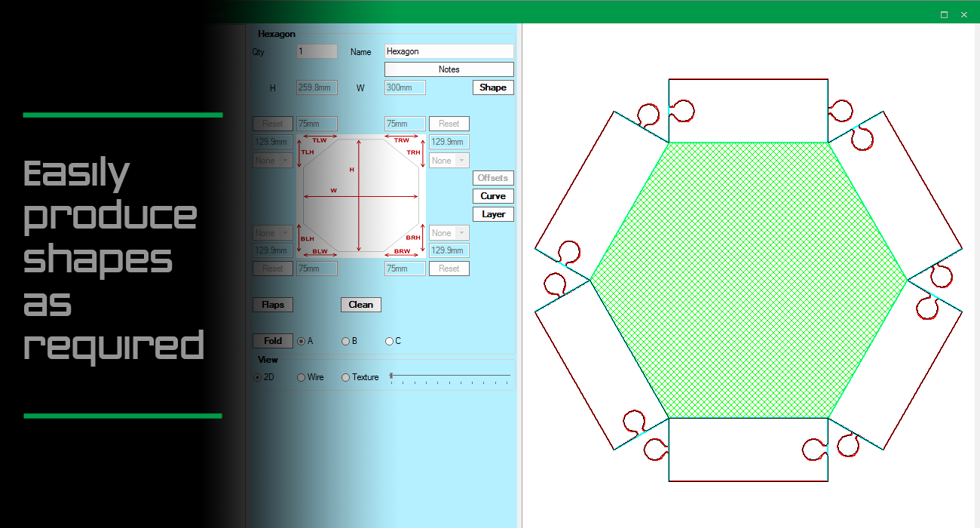Click the Flaps button

click(272, 304)
